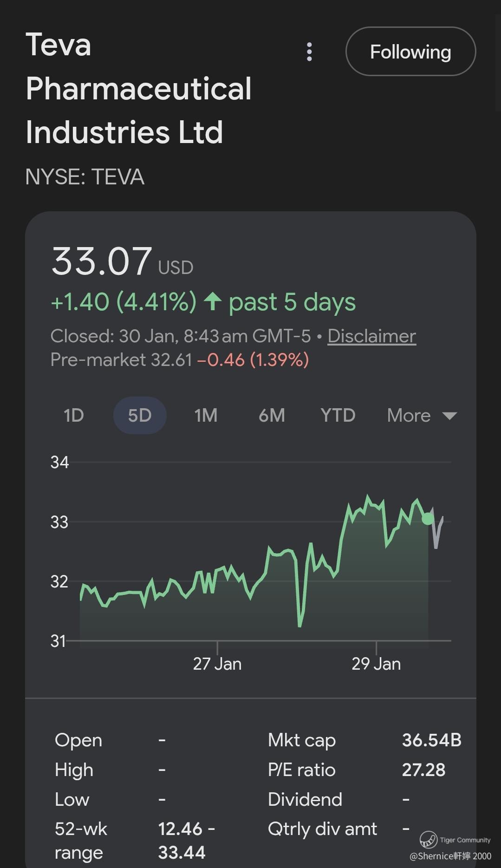Click the 29 Jan date marker
This screenshot has width=501, height=868.
tap(376, 664)
